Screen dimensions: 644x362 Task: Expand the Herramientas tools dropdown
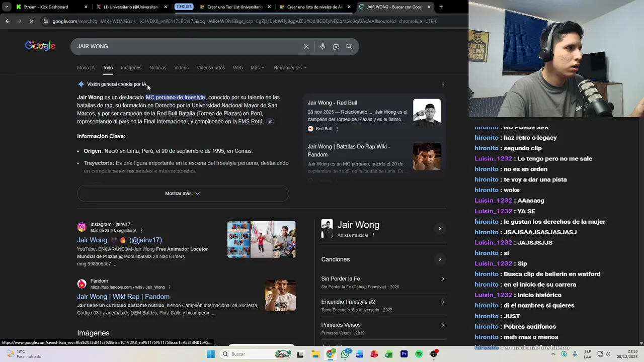point(290,68)
